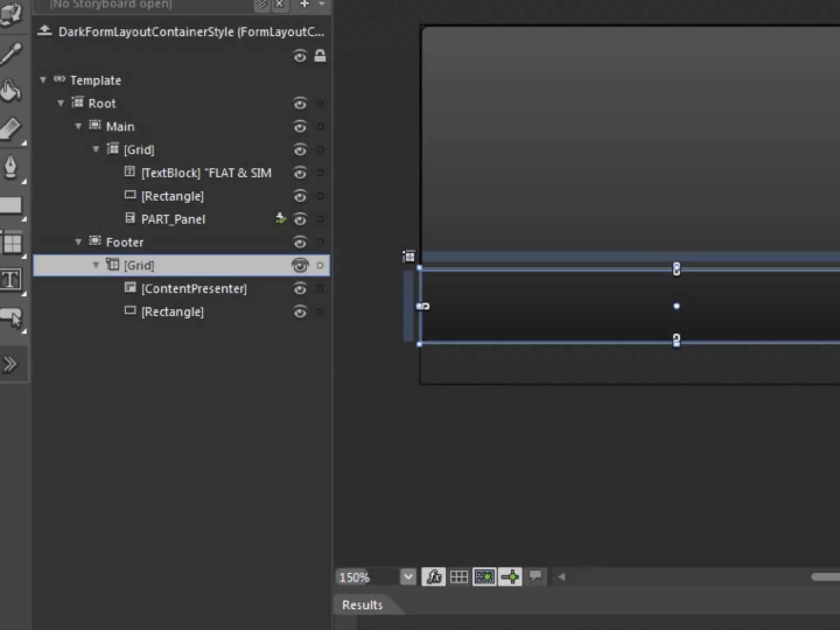
Task: Open Assets via double-chevron icon
Action: click(x=10, y=364)
